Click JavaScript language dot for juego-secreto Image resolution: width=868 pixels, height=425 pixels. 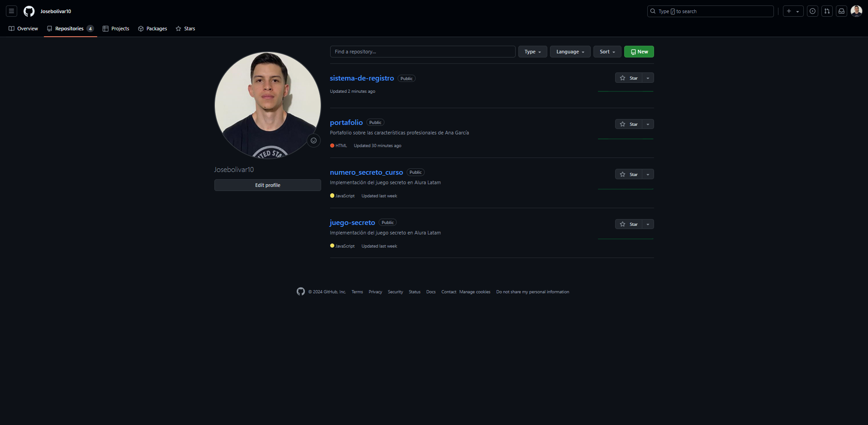coord(332,246)
